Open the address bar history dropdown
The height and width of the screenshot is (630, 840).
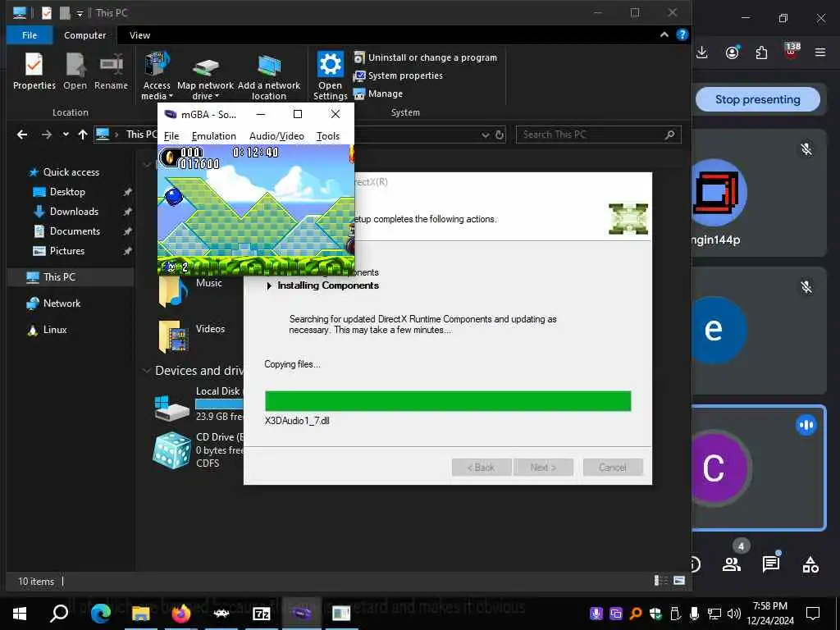[x=486, y=135]
